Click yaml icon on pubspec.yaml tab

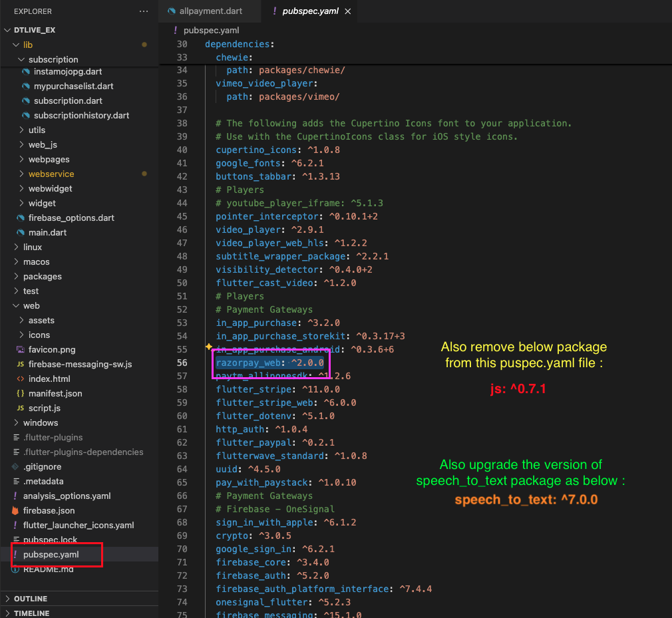point(274,11)
